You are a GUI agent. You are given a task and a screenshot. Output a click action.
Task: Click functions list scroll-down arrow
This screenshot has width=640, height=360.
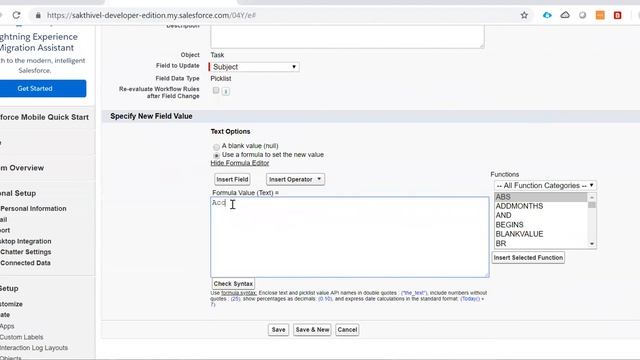click(592, 244)
